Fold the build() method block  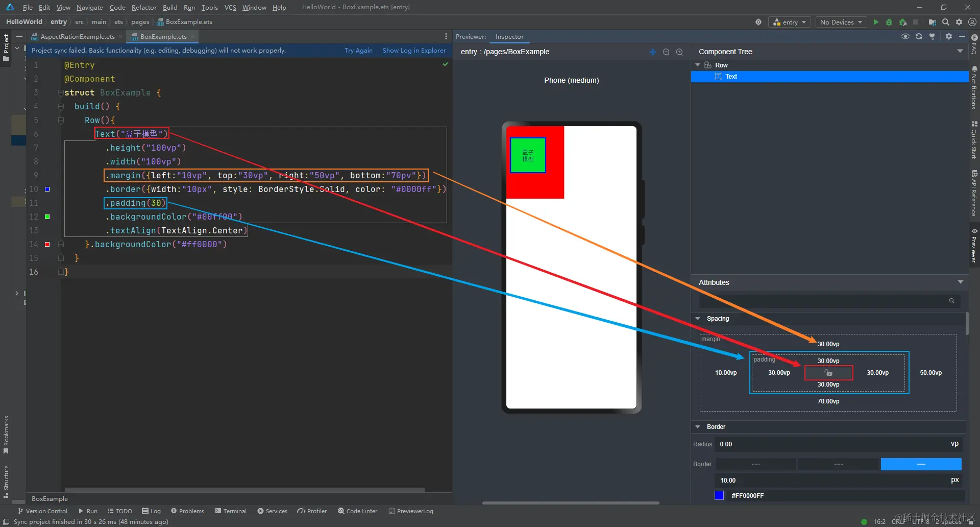click(x=61, y=106)
